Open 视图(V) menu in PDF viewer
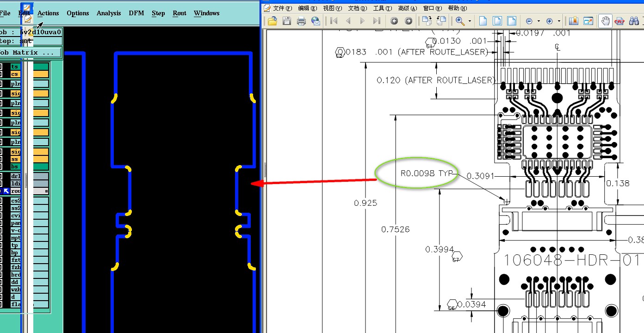The width and height of the screenshot is (644, 333). pos(333,8)
